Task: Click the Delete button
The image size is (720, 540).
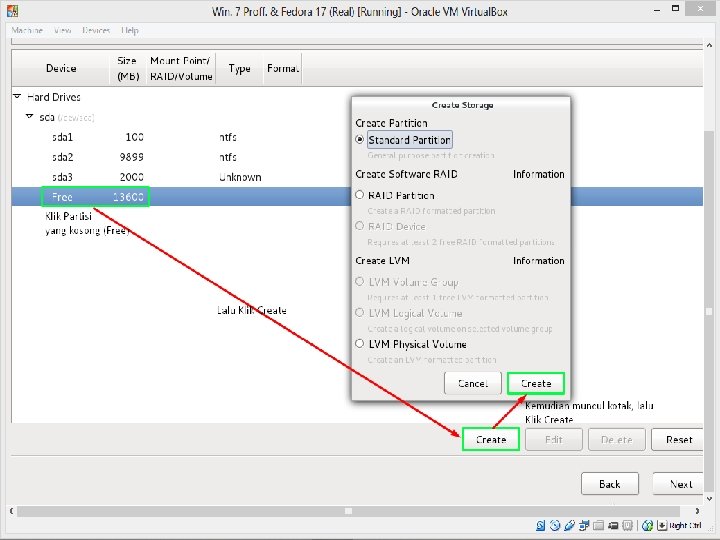Action: pyautogui.click(x=617, y=439)
